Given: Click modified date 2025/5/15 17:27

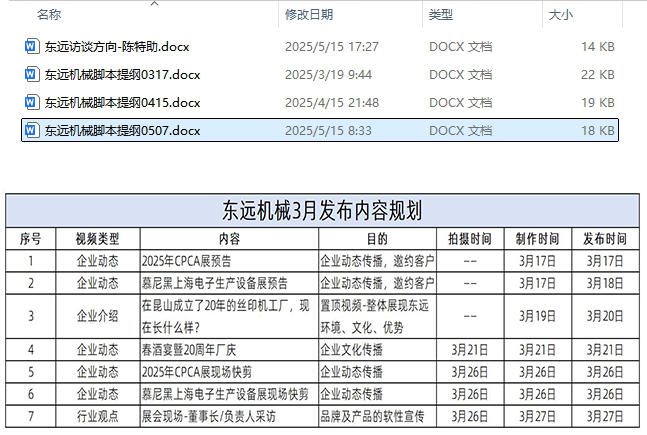Looking at the screenshot, I should [x=332, y=47].
